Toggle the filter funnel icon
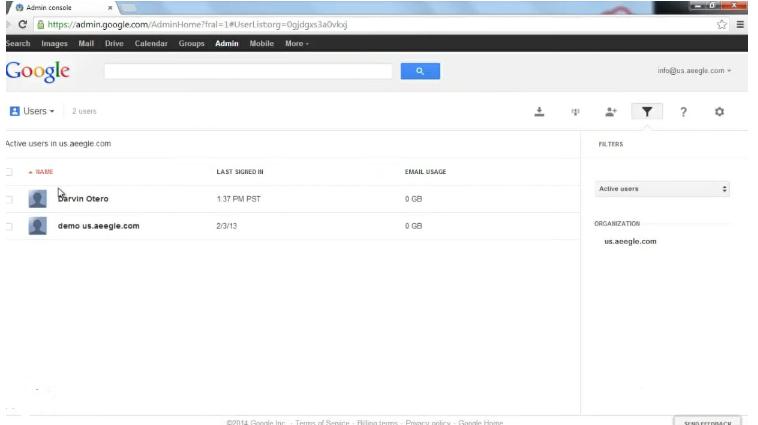 [647, 112]
